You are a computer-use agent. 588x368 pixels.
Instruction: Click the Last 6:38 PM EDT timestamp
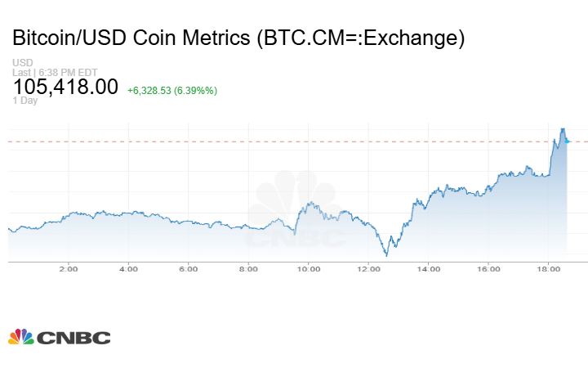tap(50, 72)
